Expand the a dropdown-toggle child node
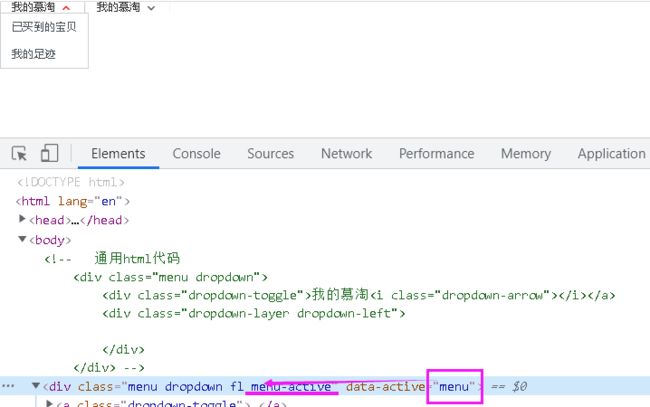 coord(49,403)
